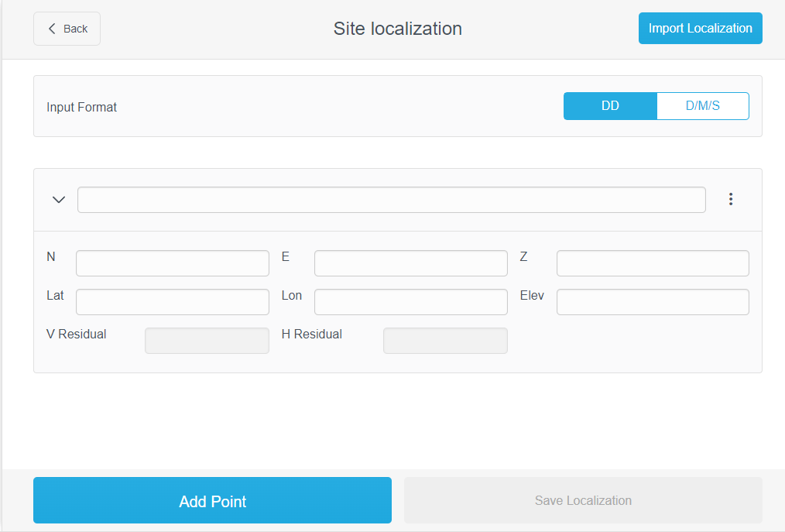Click the Z value input

point(652,263)
